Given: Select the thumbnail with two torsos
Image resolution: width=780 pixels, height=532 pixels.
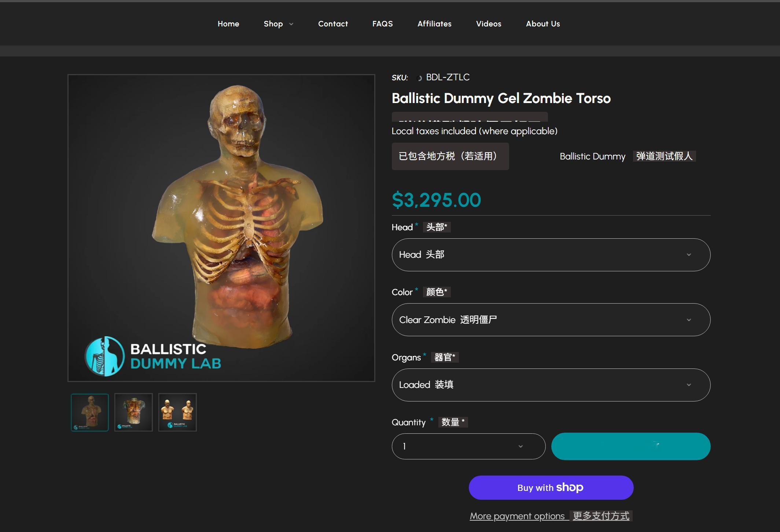Looking at the screenshot, I should click(x=177, y=412).
